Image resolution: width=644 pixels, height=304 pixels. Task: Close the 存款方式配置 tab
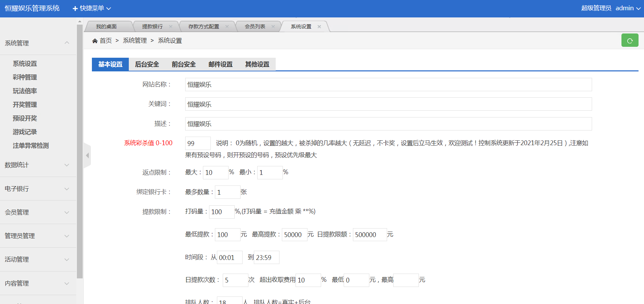[227, 27]
